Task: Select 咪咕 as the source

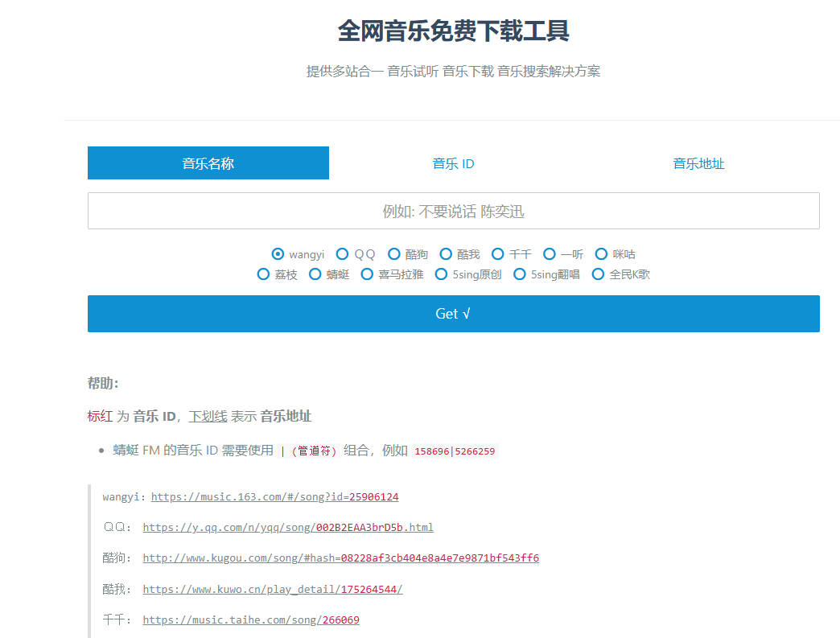Action: (601, 254)
